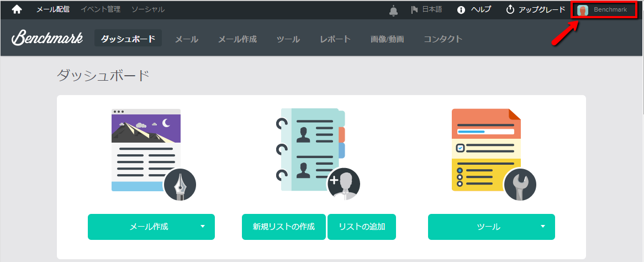This screenshot has height=262, width=644.
Task: Open the 画像/動画 navigation tab
Action: tap(387, 39)
